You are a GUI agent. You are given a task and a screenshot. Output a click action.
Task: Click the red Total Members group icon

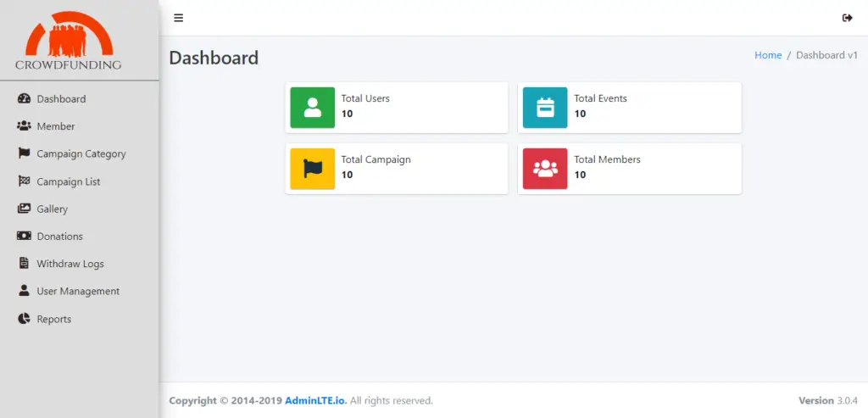point(545,169)
